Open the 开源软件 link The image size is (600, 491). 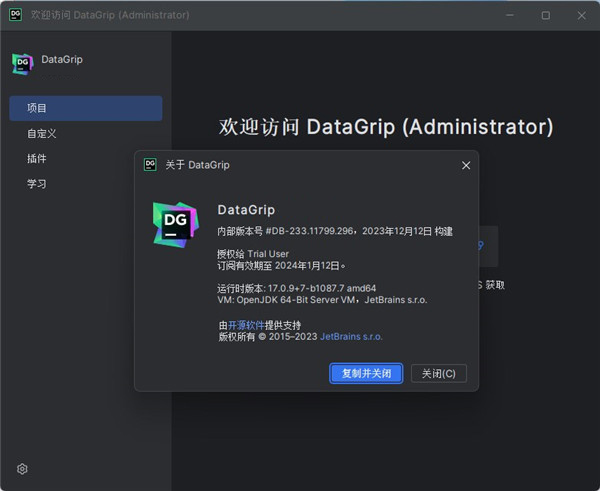coord(246,325)
